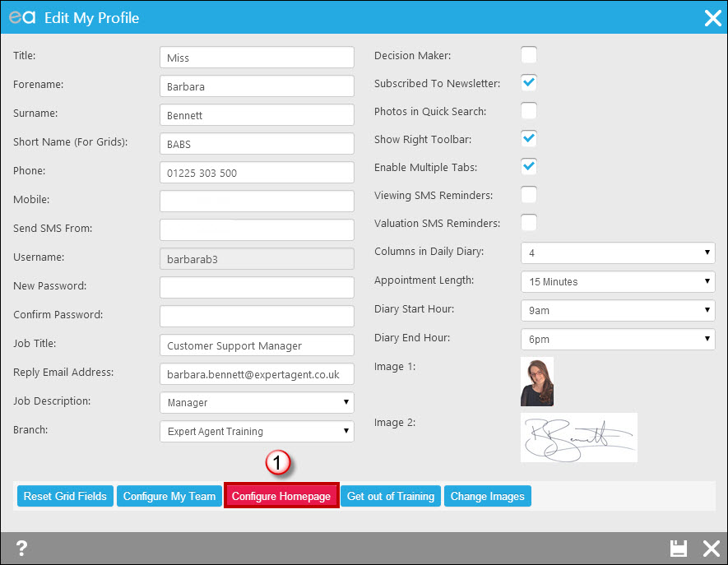
Task: Expand Diary End Hour dropdown
Action: click(618, 339)
